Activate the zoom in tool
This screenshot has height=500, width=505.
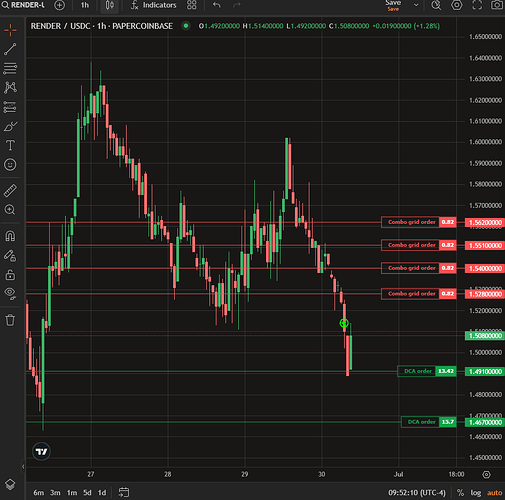pos(10,210)
